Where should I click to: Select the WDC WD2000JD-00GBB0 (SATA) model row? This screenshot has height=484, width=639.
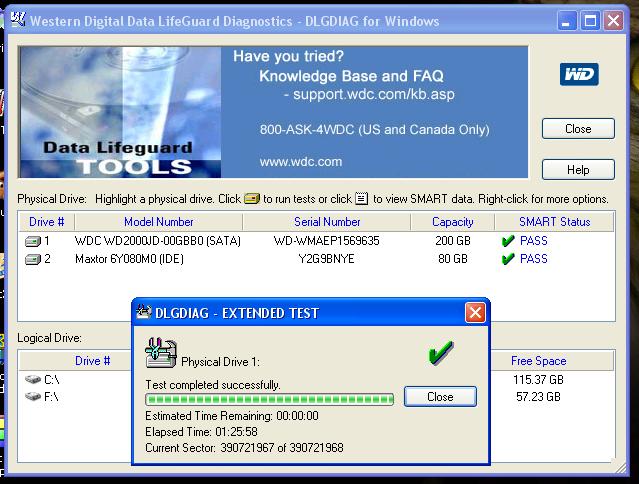[x=158, y=241]
